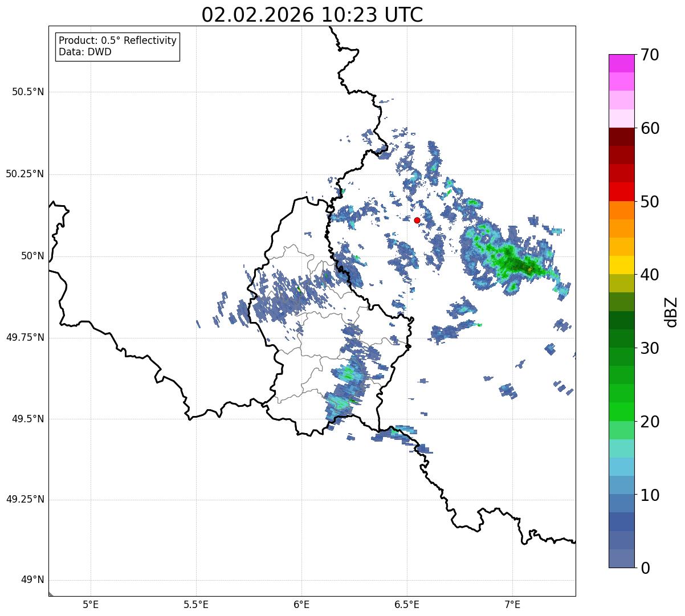Click the 49.5°N latitude label

click(28, 419)
